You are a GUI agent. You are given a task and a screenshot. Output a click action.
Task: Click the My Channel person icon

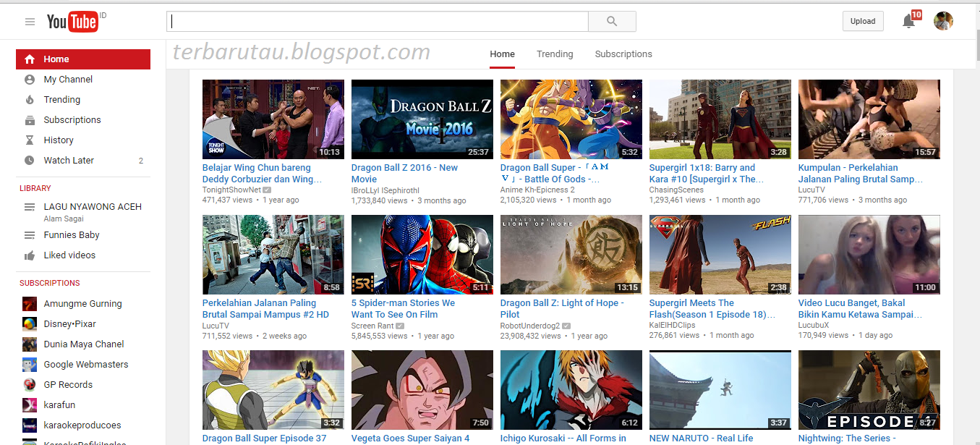(x=30, y=80)
